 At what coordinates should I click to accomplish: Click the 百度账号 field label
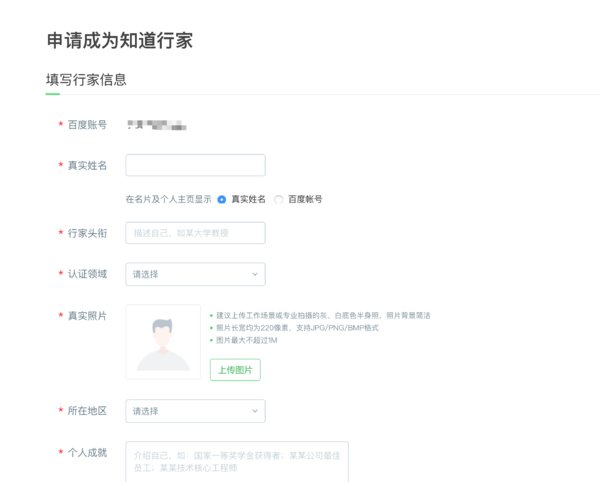[87, 125]
